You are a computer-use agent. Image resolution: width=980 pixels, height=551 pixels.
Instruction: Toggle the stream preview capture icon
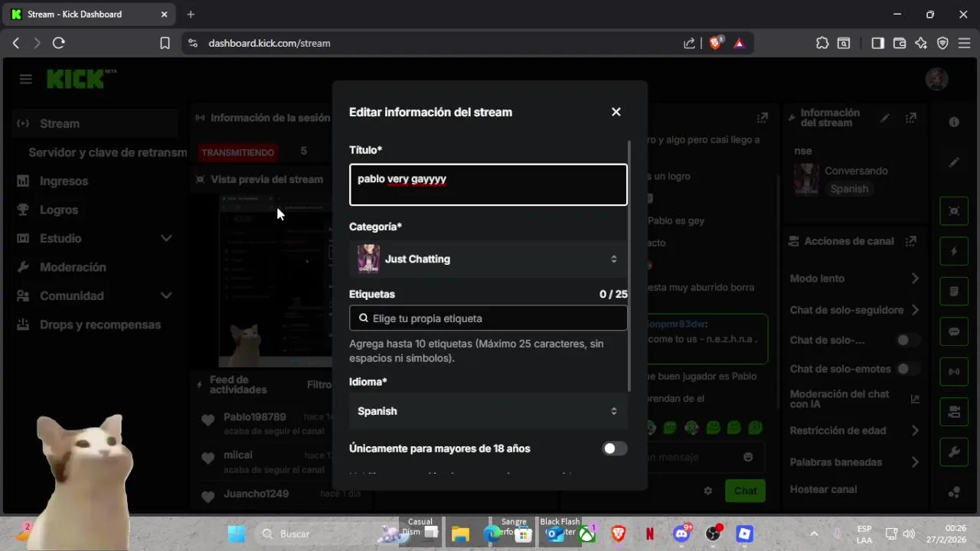954,210
